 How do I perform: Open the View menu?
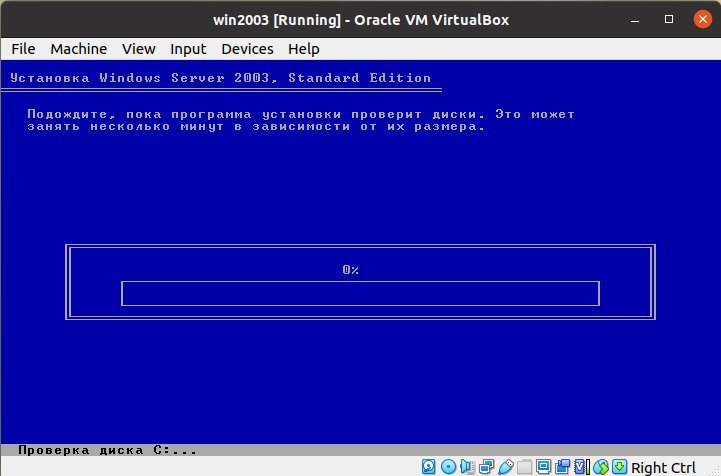pyautogui.click(x=138, y=49)
